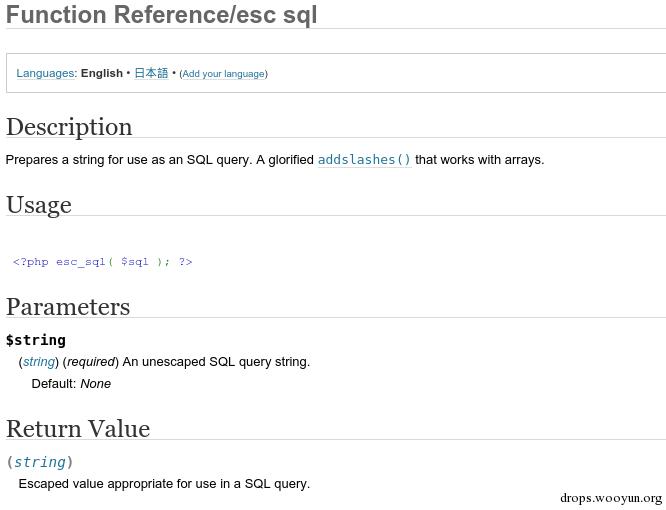Click the 'Prepares a string' description sentence

tap(160, 159)
